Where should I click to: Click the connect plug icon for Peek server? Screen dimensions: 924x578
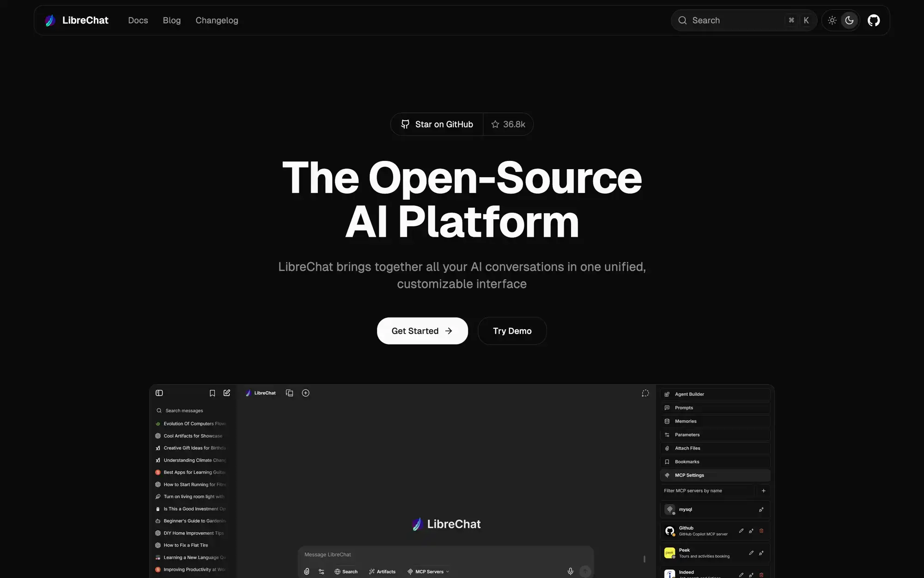tap(761, 553)
